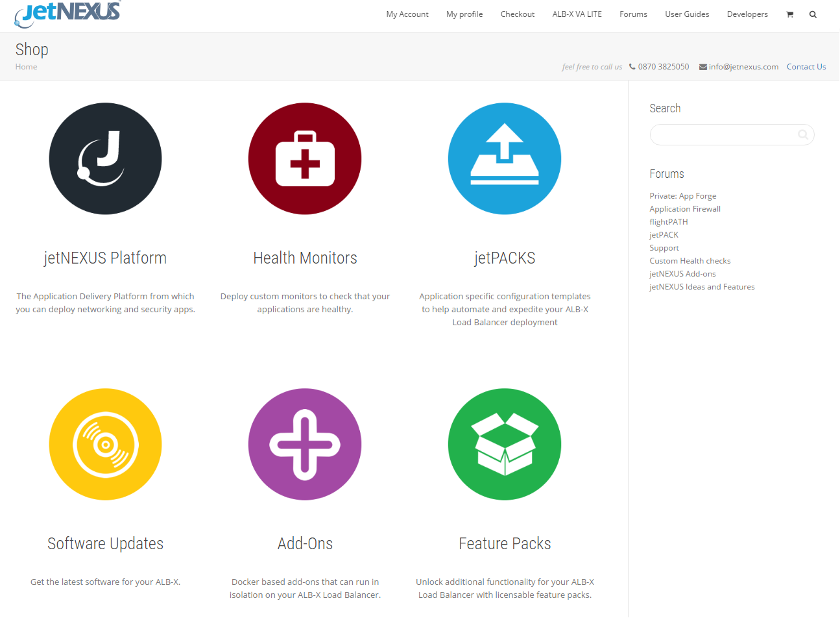Click the envelope icon beside info@jetnexus.com
The image size is (840, 618).
pyautogui.click(x=703, y=67)
